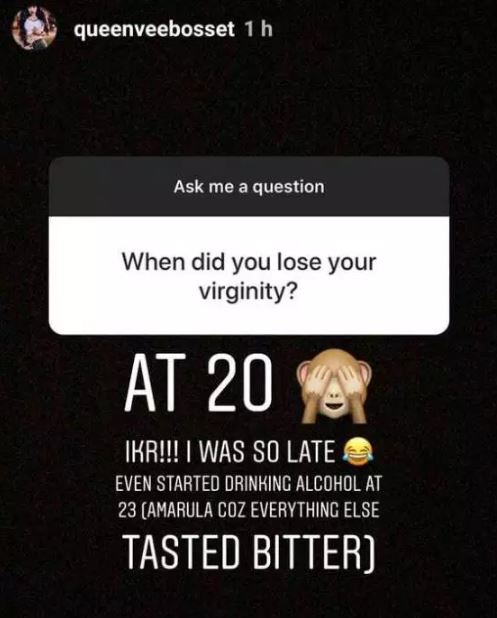Click the "When did you lose your" line
Viewport: 497px width, 618px height.
[x=249, y=262]
